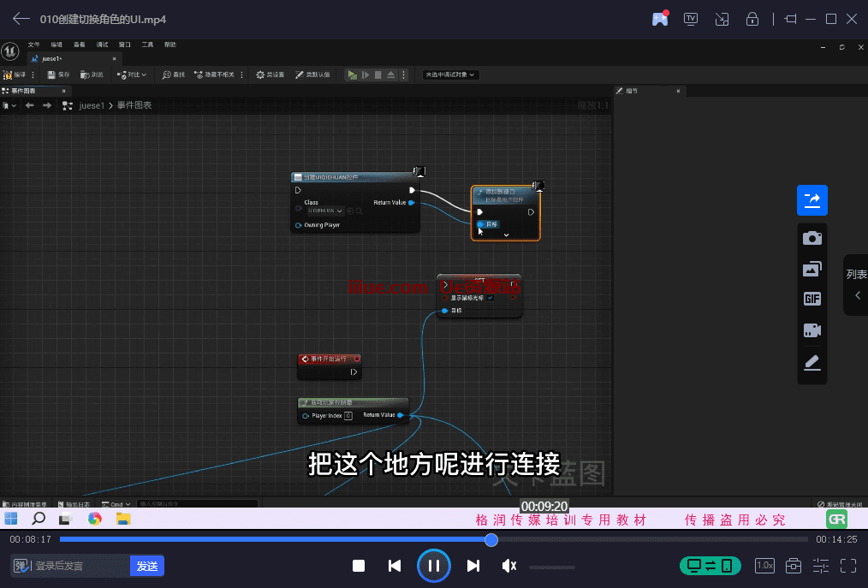Image resolution: width=868 pixels, height=588 pixels.
Task: Open the 窗口 menu in the menu bar
Action: (x=123, y=44)
